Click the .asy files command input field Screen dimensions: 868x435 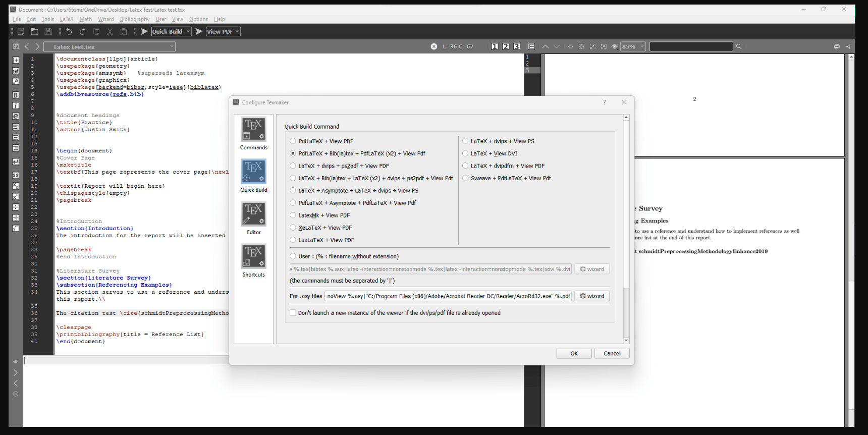click(448, 296)
